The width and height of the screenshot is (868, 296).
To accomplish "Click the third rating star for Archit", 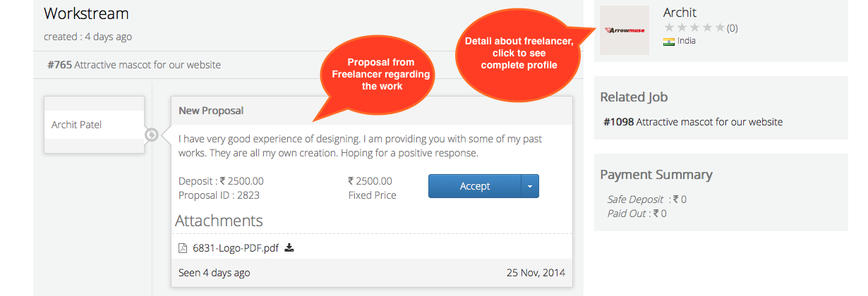I will point(694,28).
